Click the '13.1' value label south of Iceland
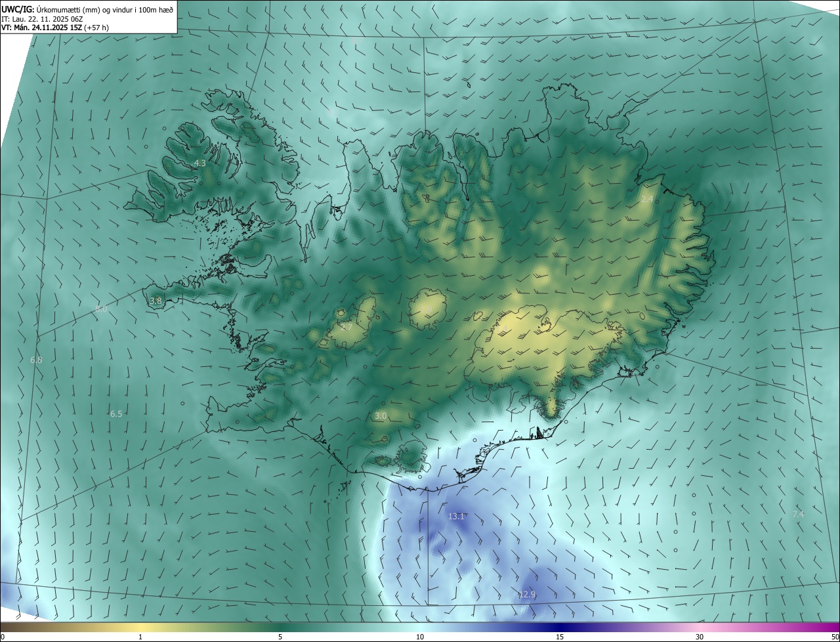 click(x=456, y=516)
